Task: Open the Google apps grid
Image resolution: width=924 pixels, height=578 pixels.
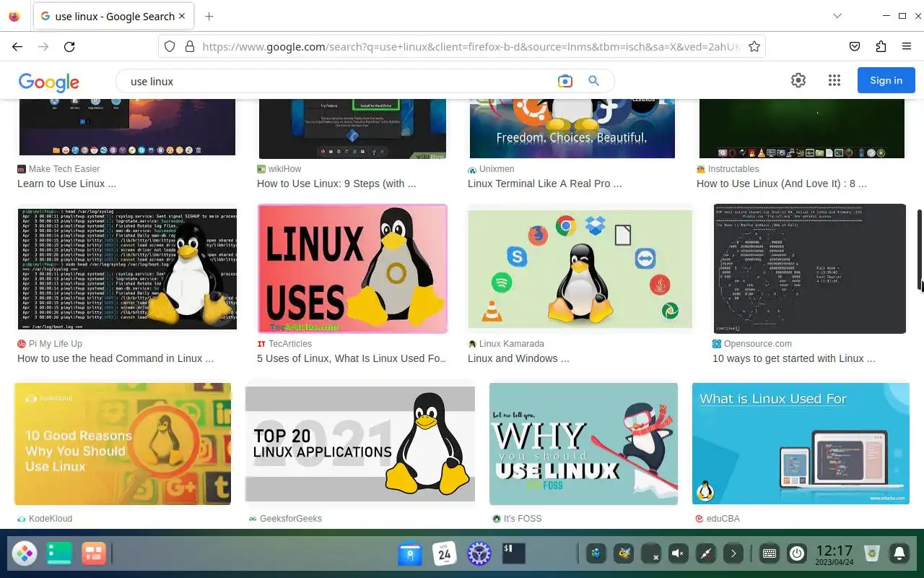Action: pos(834,80)
